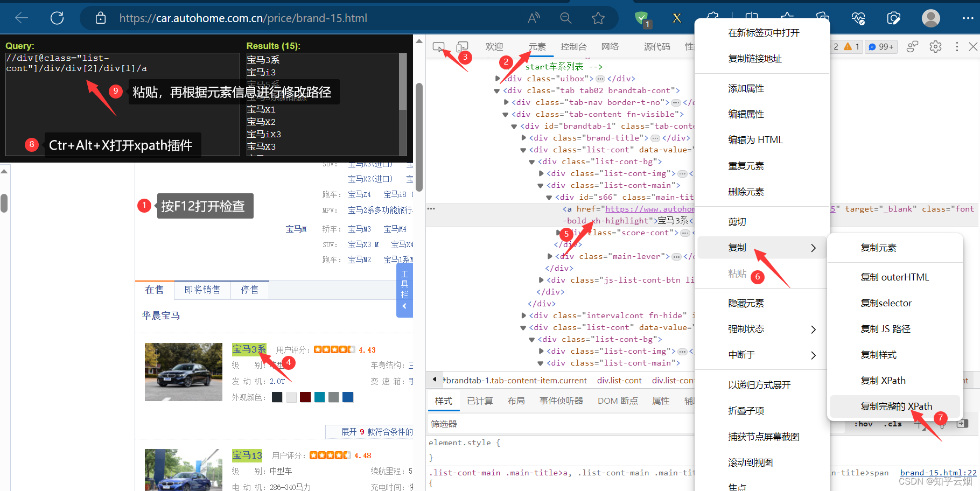Screen dimensions: 980x491
Task: Open the DevTools feedback icon
Action: point(912,47)
